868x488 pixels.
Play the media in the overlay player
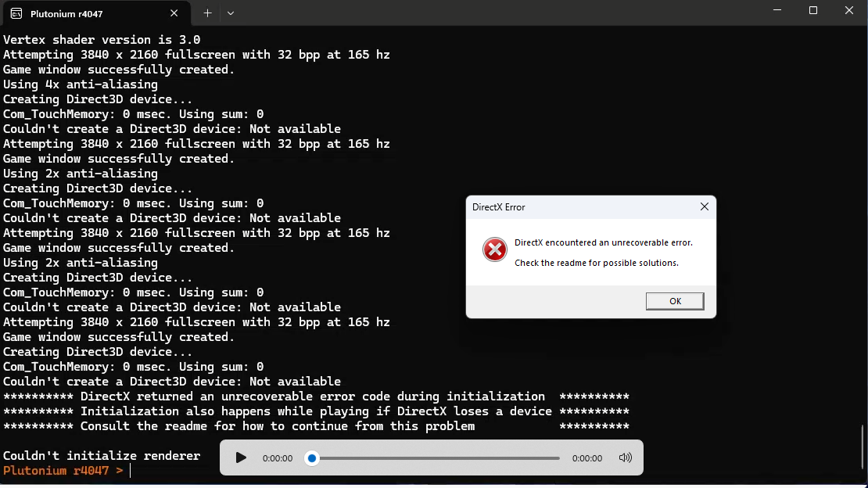[x=241, y=458]
